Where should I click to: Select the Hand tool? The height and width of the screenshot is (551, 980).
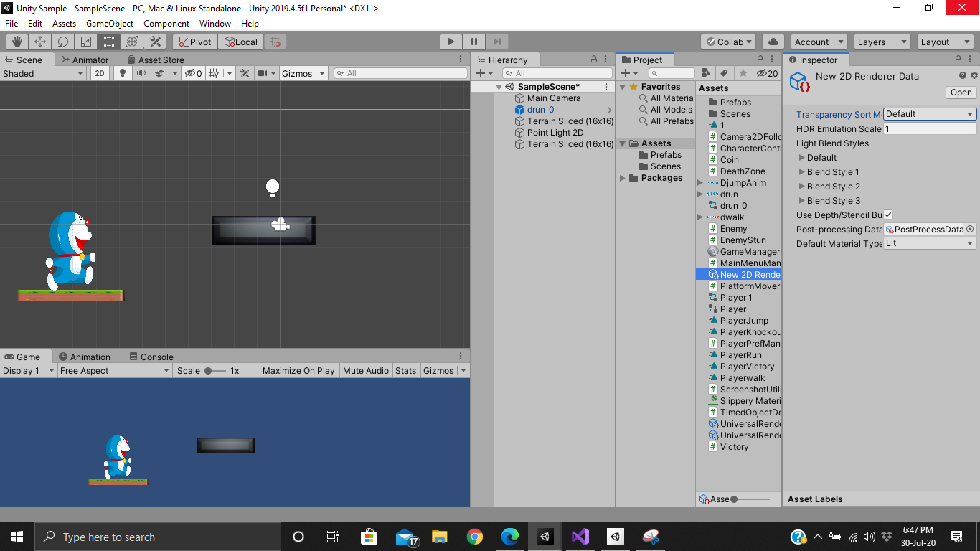[17, 42]
